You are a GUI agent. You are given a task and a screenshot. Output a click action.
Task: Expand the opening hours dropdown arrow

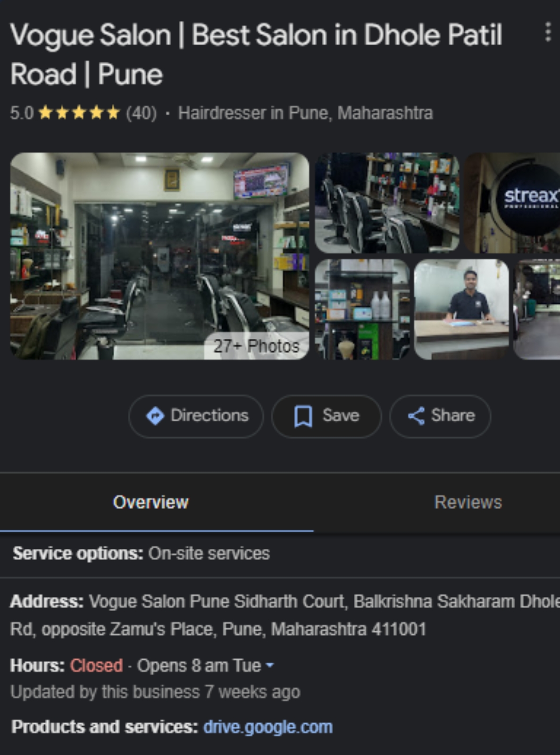tap(270, 665)
